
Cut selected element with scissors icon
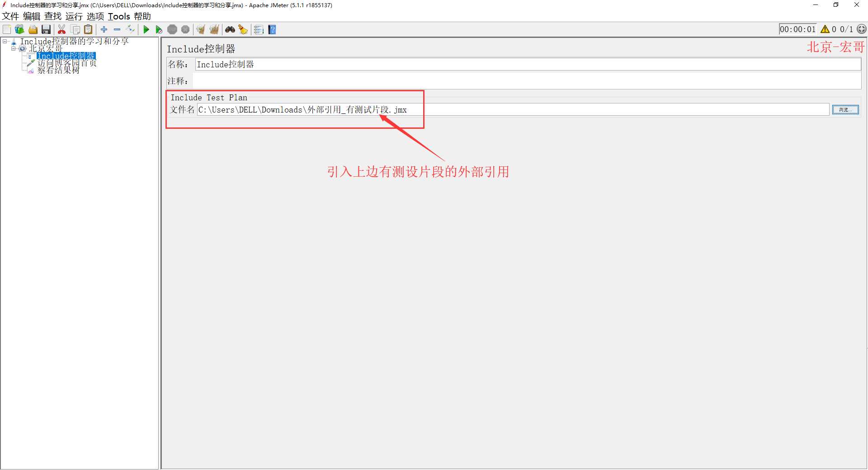[x=62, y=30]
